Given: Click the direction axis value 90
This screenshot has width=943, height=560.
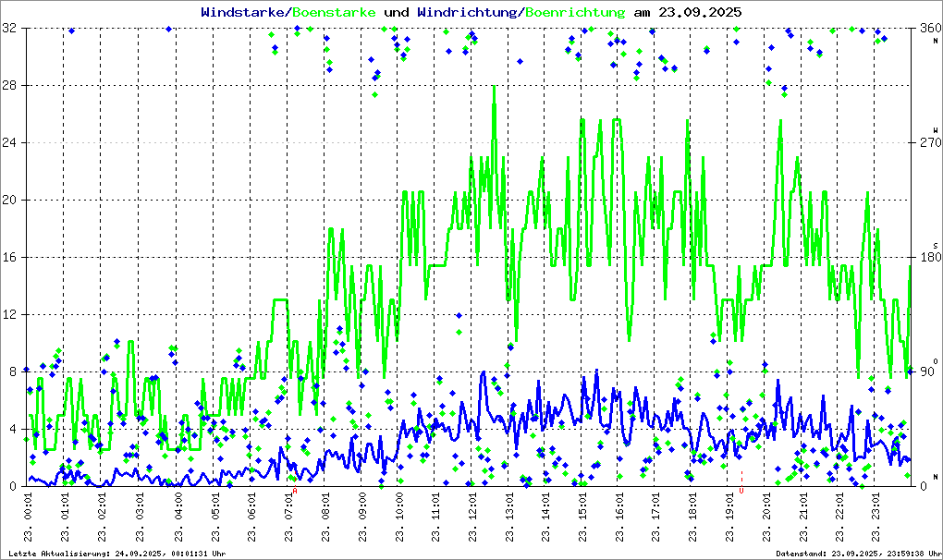Looking at the screenshot, I should (927, 371).
